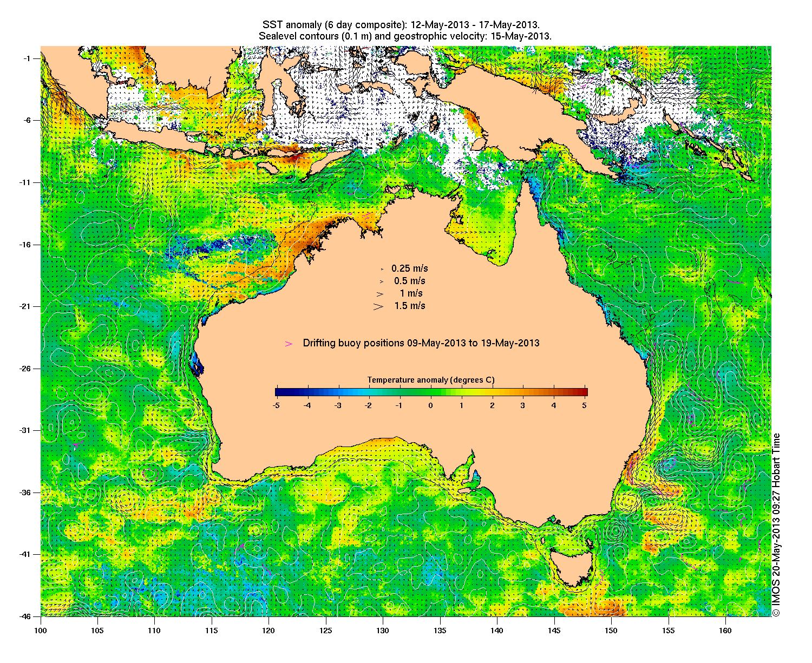Screen dimensions: 812x663
Task: Click colorbar tick label -5
Action: tap(276, 405)
